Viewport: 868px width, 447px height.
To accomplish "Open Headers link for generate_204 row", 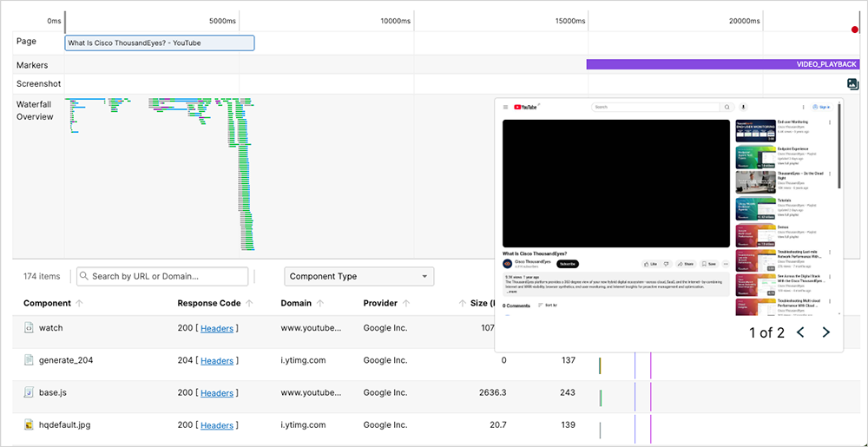I will [217, 361].
